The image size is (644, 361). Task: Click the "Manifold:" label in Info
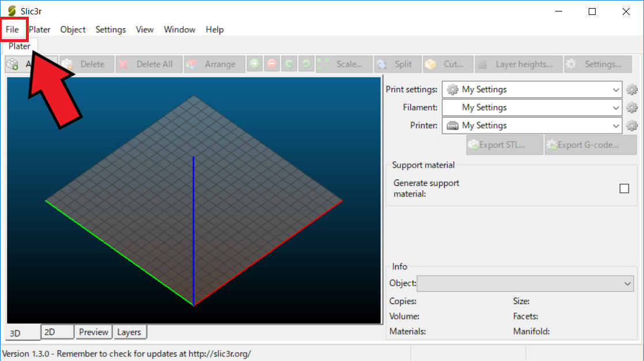click(x=532, y=332)
